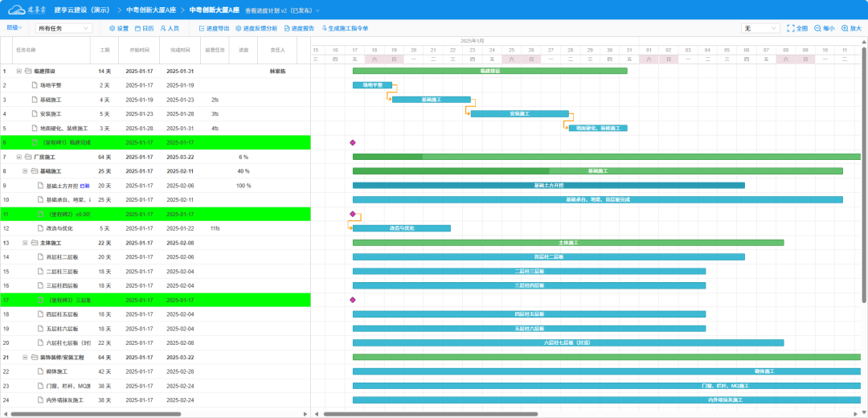Open the 无 dropdown near zoom controls
The image size is (868, 418).
point(759,28)
